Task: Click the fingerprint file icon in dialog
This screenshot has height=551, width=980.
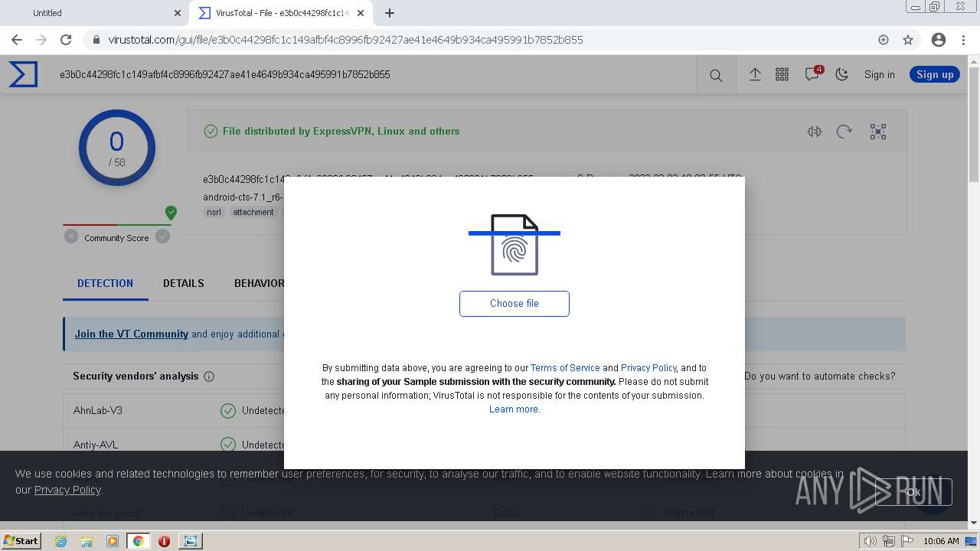Action: 514,245
